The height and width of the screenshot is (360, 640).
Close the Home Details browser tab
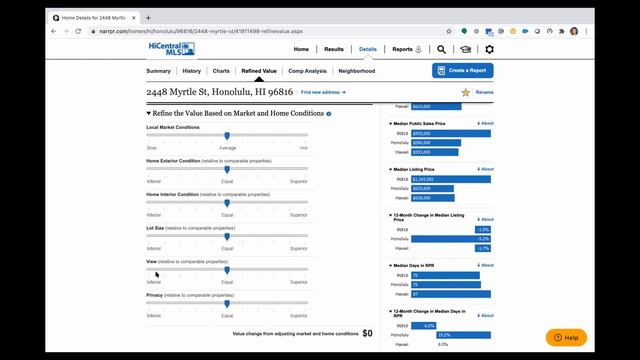click(x=133, y=18)
